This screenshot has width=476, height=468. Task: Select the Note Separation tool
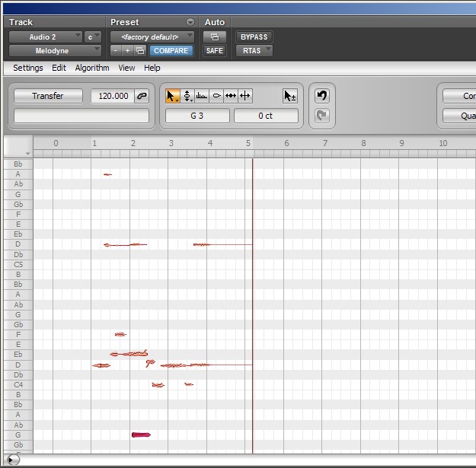click(244, 96)
